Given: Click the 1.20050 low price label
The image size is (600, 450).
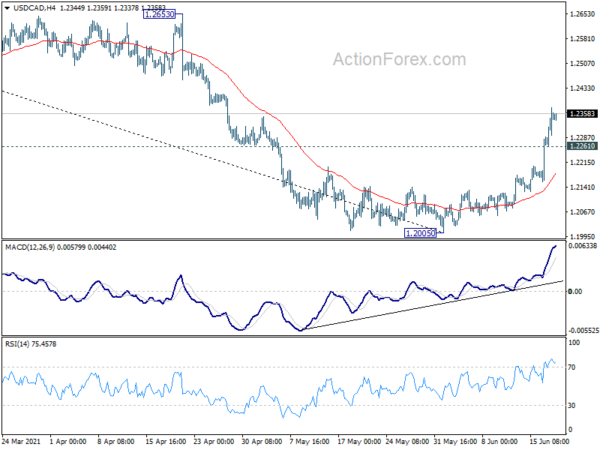Looking at the screenshot, I should pyautogui.click(x=421, y=233).
